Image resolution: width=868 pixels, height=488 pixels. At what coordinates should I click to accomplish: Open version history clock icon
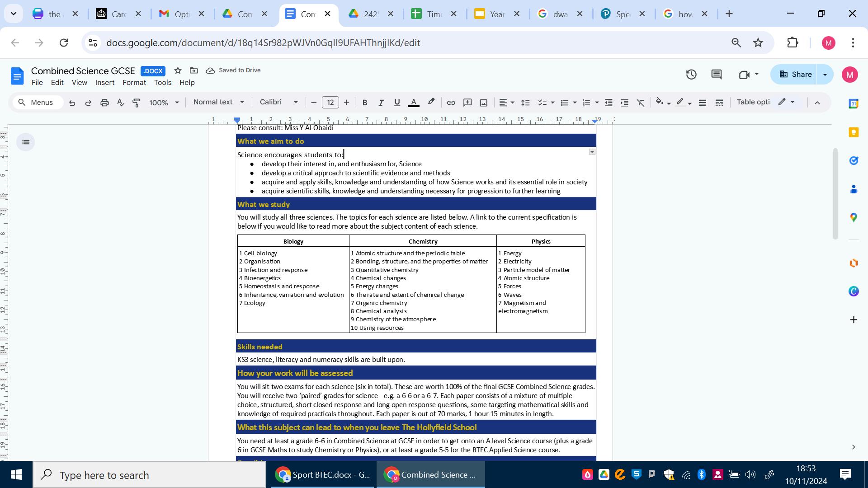point(691,75)
